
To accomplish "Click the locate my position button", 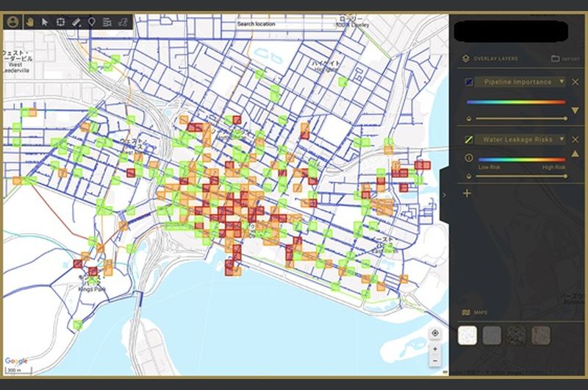I will [x=435, y=333].
